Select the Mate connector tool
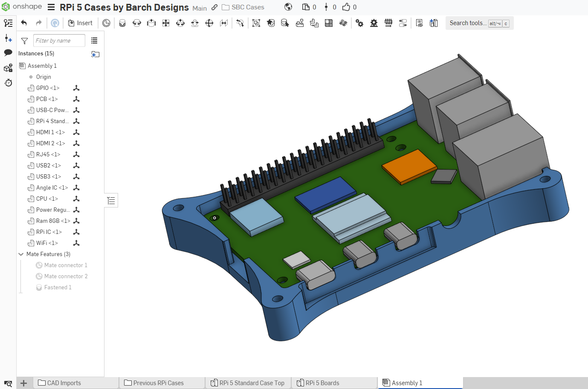The width and height of the screenshot is (588, 389). coord(106,23)
